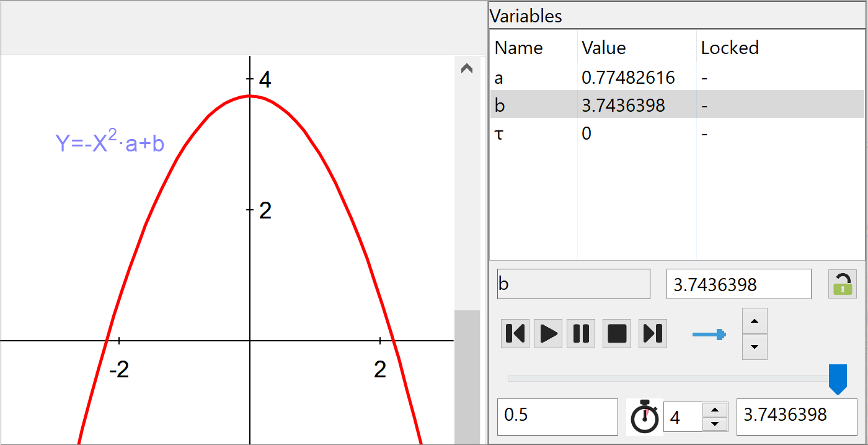Click the minimum value field showing 0.5
Screen dimensions: 868x445
pos(557,416)
